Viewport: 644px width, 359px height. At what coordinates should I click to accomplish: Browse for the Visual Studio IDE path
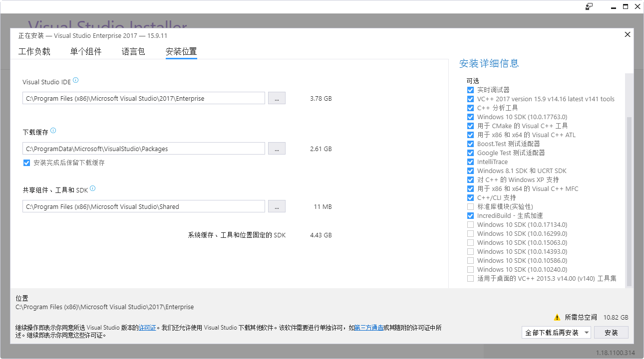277,98
